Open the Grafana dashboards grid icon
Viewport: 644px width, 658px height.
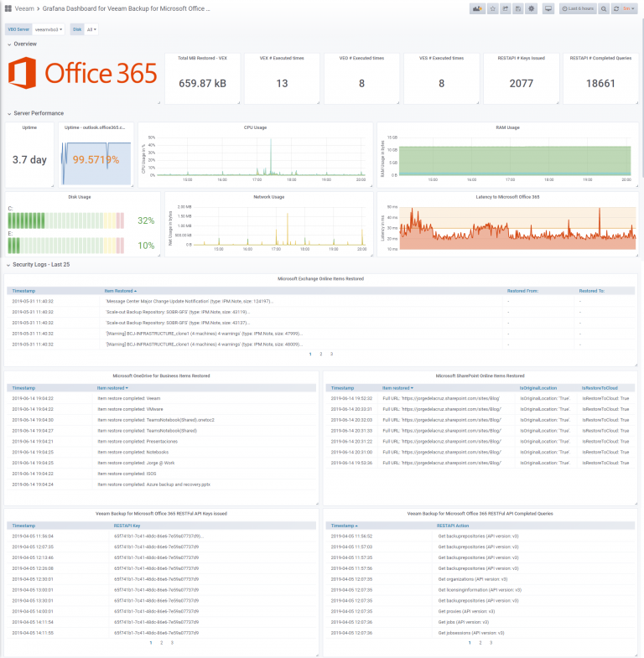8,8
